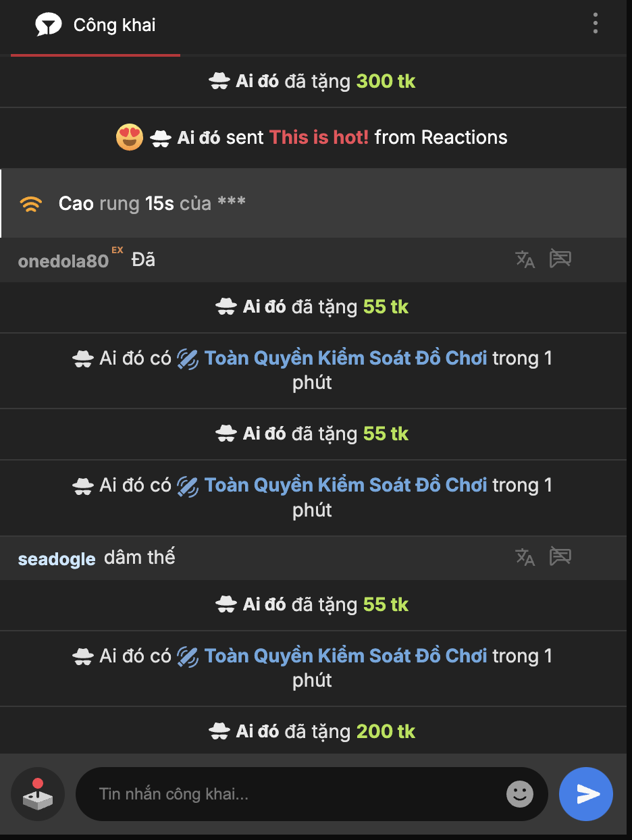Translate onedola80's message

(525, 259)
